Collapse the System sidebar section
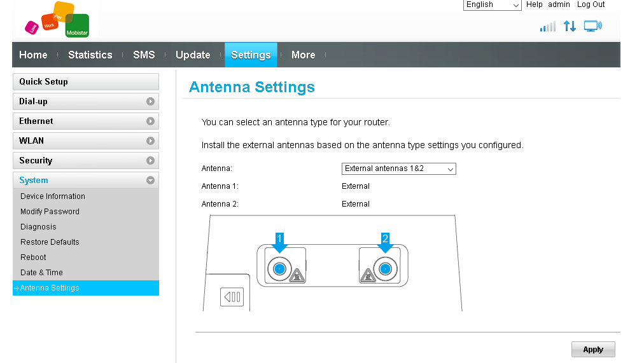 click(85, 181)
